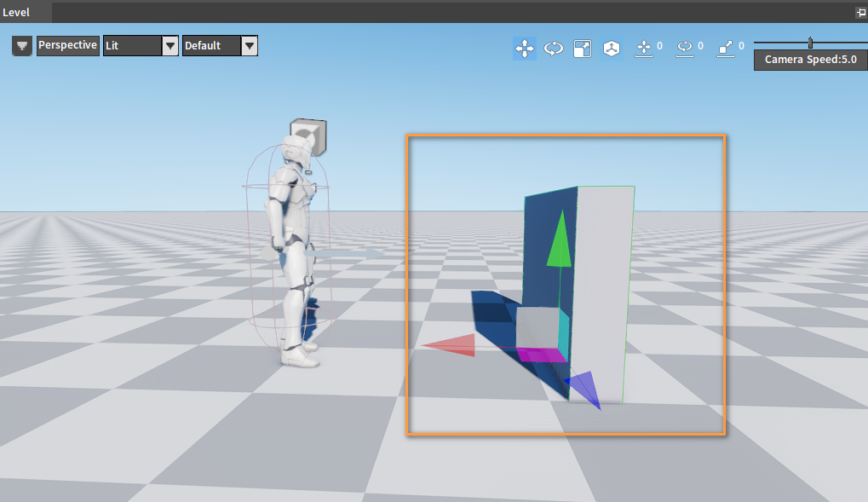Image resolution: width=868 pixels, height=502 pixels.
Task: Toggle the local/world coordinate space cube icon
Action: tap(611, 49)
